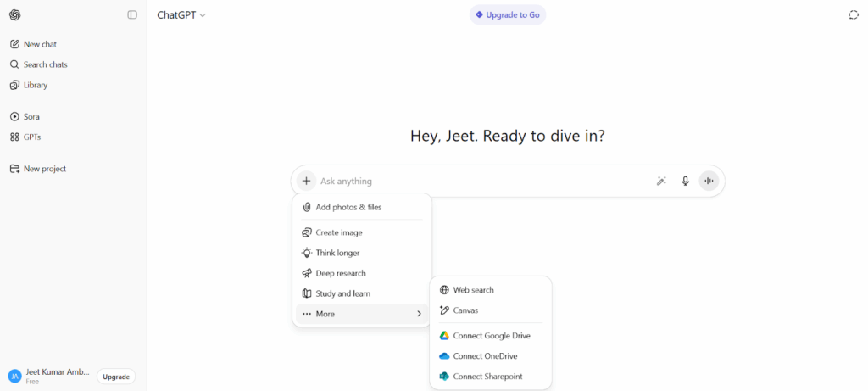Expand the More submenu arrow
868x391 pixels.
click(x=419, y=314)
